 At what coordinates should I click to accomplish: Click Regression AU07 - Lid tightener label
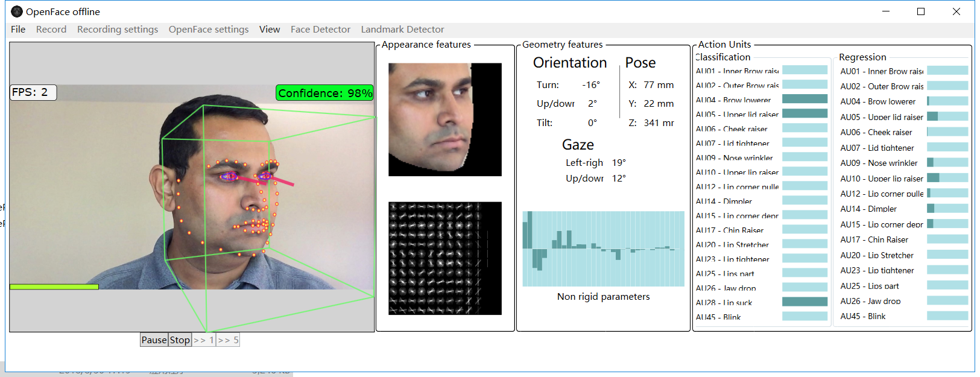coord(877,148)
